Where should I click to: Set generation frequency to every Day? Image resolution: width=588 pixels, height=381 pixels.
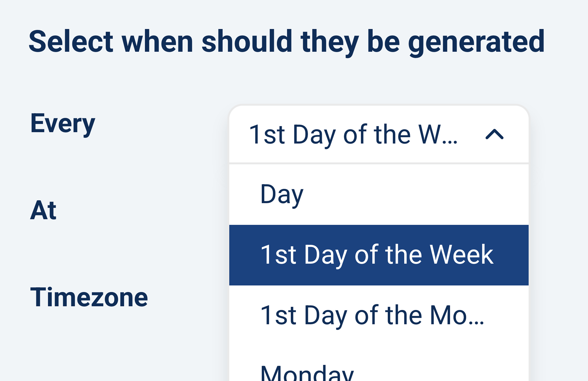tap(282, 195)
